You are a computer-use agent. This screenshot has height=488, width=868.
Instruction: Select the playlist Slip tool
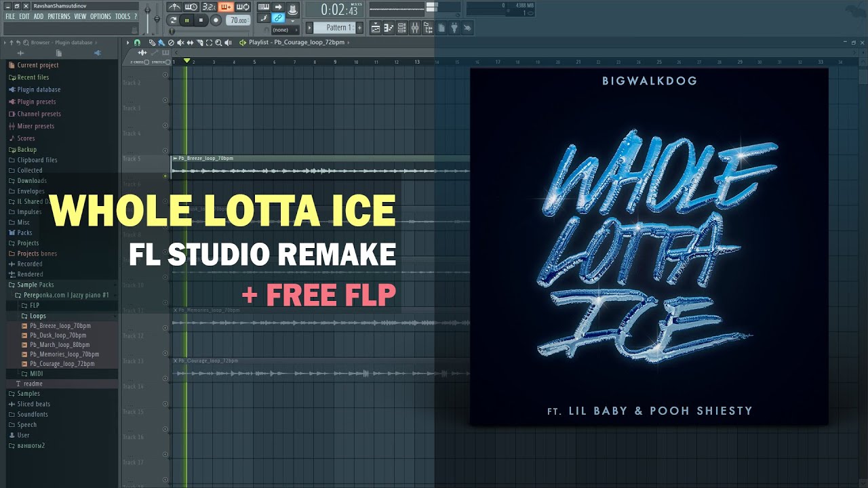190,43
